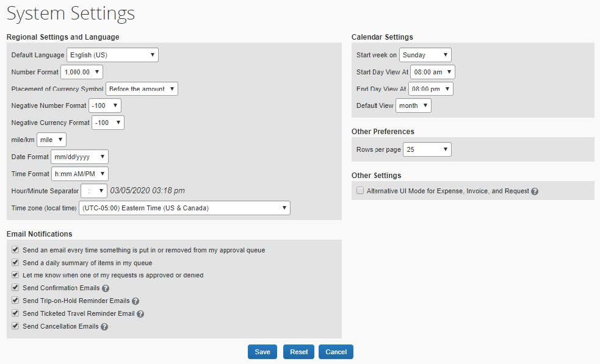Reset the settings form
The image size is (600, 364).
[x=298, y=352]
